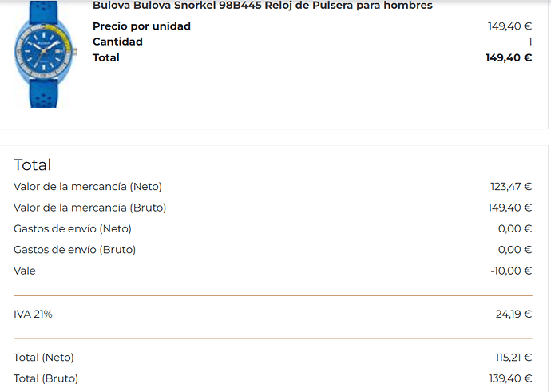
Task: Click the -10,00 € voucher discount amount
Action: point(511,271)
